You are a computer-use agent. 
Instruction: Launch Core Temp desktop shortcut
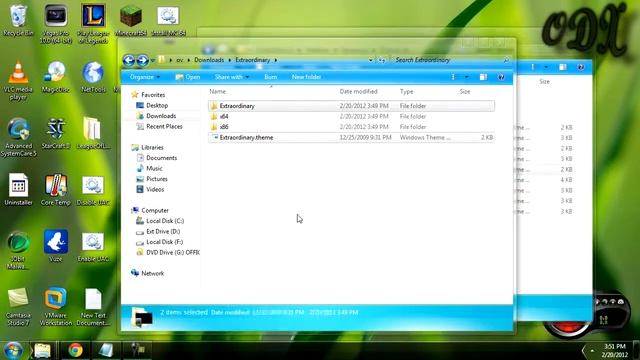point(56,189)
